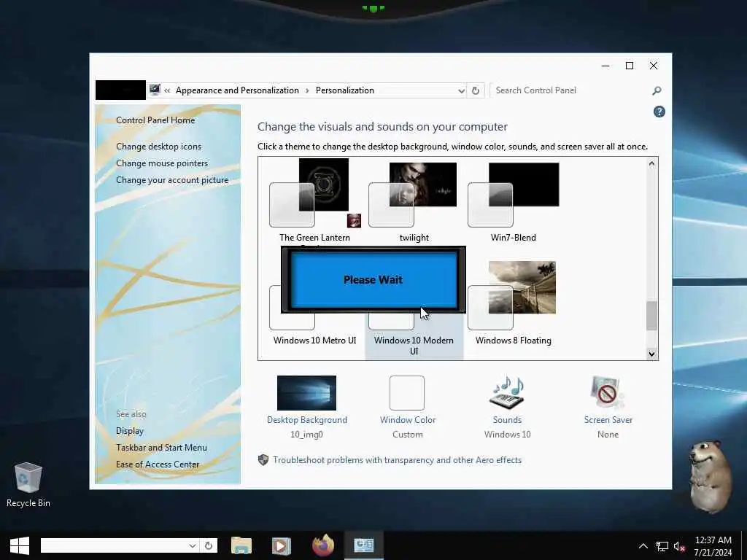747x560 pixels.
Task: Click the taskbar address input field
Action: [115, 545]
